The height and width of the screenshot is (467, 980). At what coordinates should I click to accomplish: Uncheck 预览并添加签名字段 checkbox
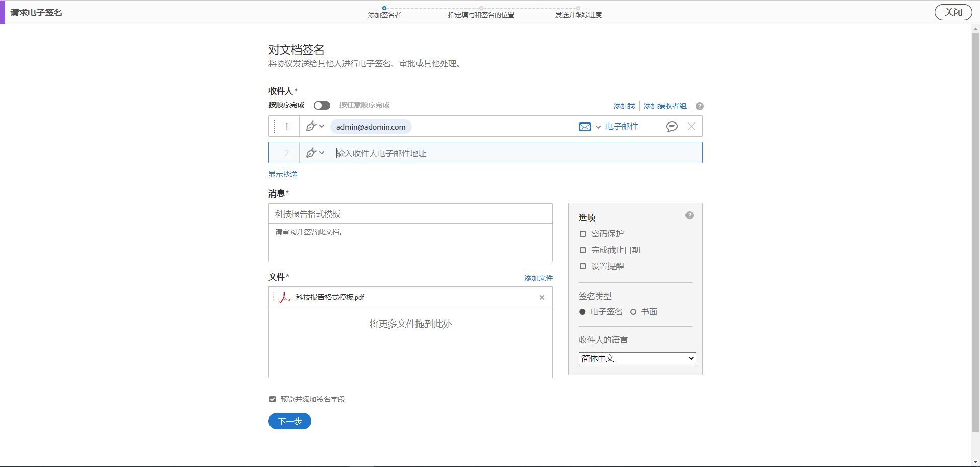[x=273, y=399]
